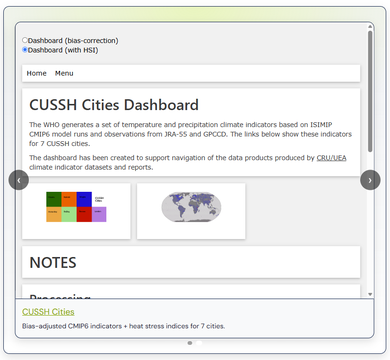Click the second carousel indicator dot
This screenshot has width=390, height=360.
click(199, 343)
